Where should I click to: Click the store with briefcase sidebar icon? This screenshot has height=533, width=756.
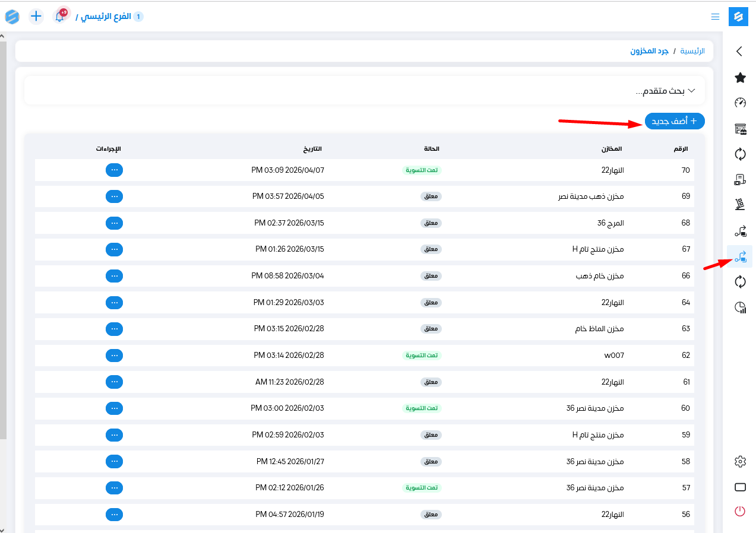tap(740, 129)
